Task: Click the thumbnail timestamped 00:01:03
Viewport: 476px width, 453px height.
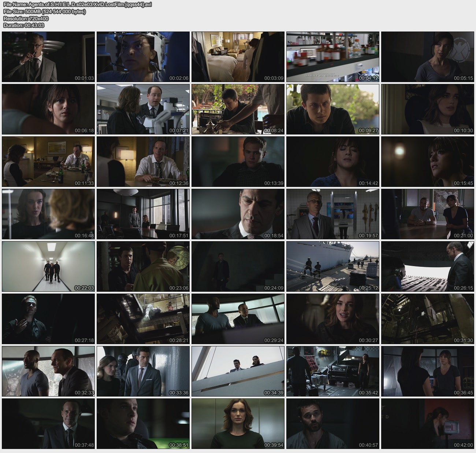Action: 48,57
